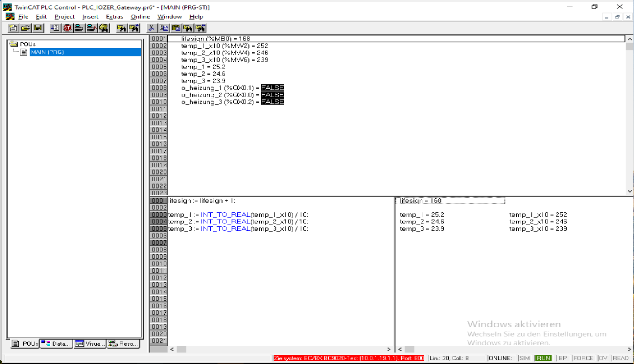Click the FALSE value of o_heizung_1
The height and width of the screenshot is (364, 634).
coord(273,88)
